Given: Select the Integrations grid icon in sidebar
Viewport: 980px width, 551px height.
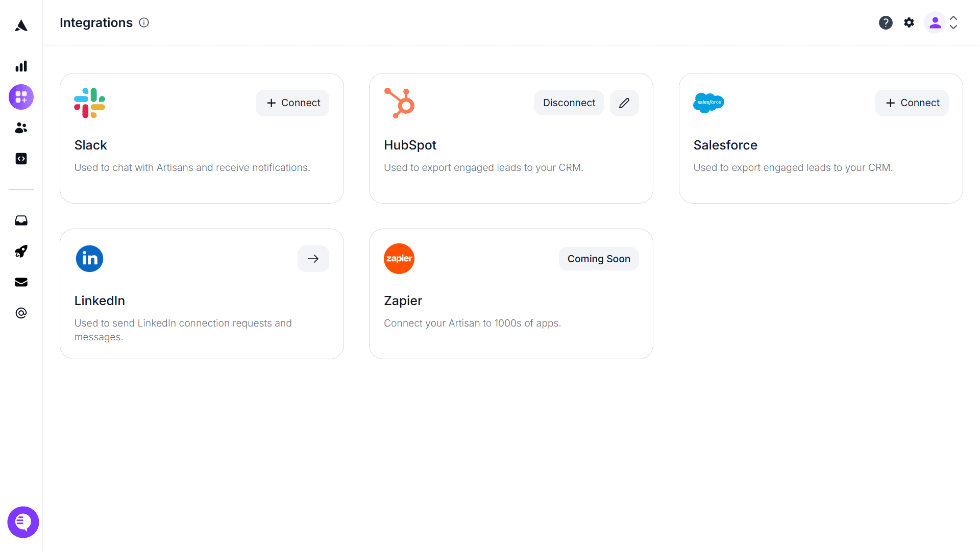Looking at the screenshot, I should 21,97.
